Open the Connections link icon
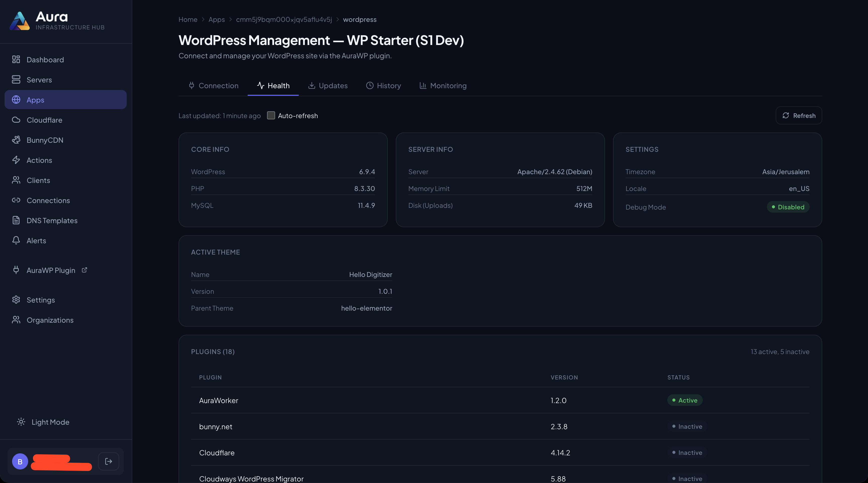The image size is (868, 483). click(x=16, y=200)
